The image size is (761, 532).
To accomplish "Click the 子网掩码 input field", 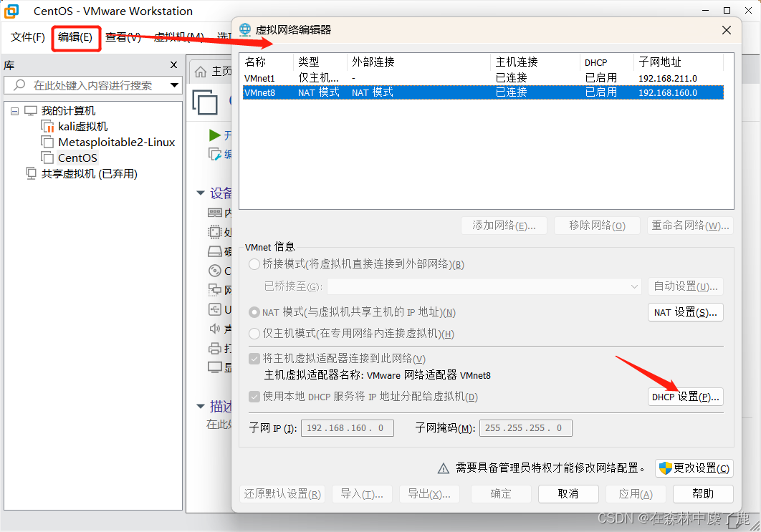I will point(526,428).
